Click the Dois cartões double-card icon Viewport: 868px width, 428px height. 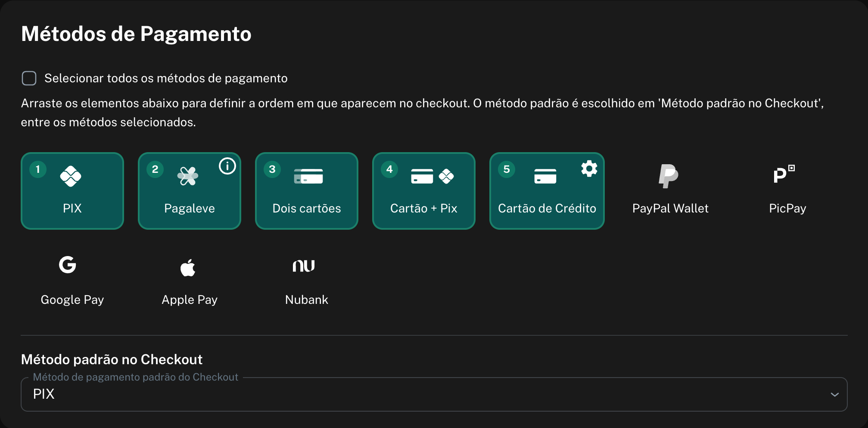click(x=308, y=176)
